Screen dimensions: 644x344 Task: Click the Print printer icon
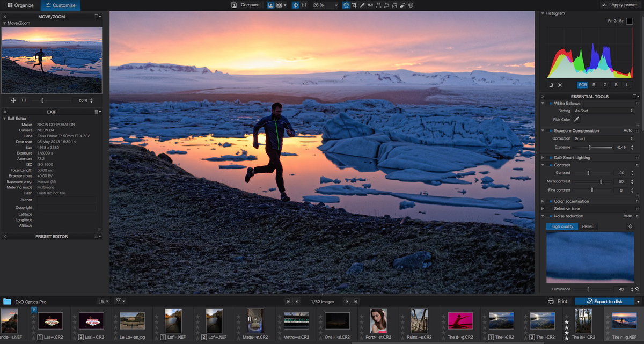(x=551, y=302)
